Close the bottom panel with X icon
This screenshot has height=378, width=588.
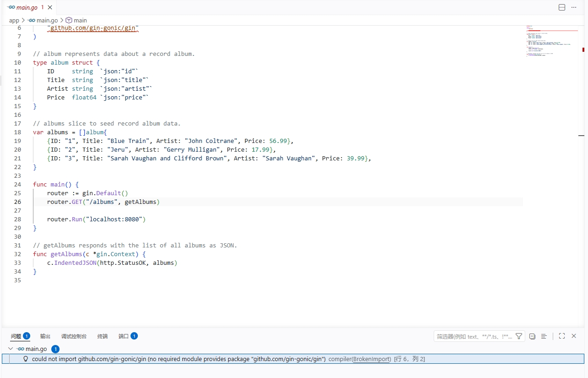tap(574, 336)
